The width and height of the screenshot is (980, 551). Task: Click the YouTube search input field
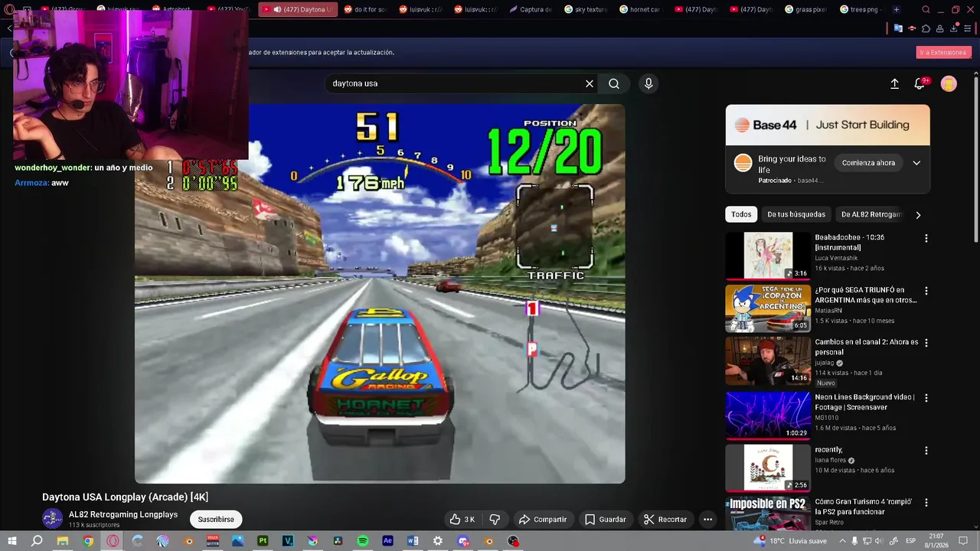tap(456, 83)
